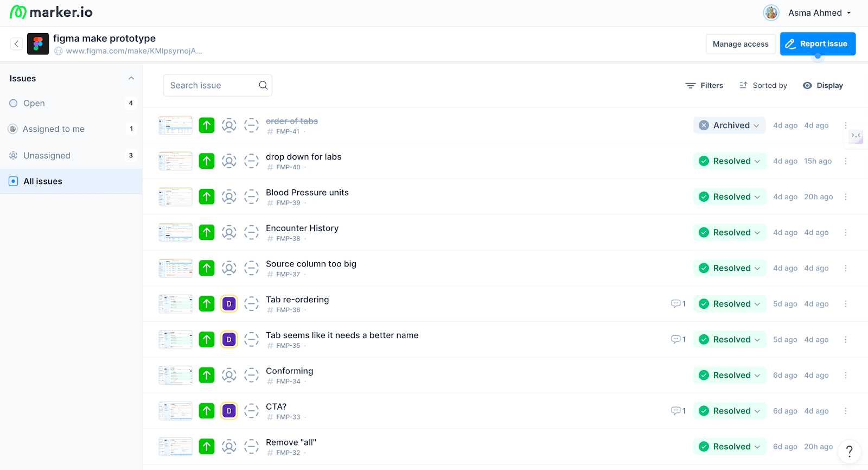Click the search magnifier icon
Image resolution: width=868 pixels, height=470 pixels.
click(x=263, y=85)
